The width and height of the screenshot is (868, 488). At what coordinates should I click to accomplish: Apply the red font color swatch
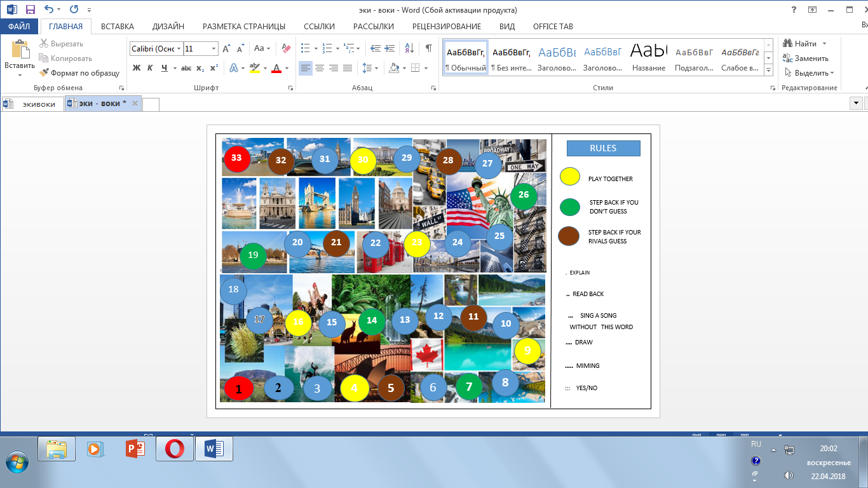tap(276, 68)
